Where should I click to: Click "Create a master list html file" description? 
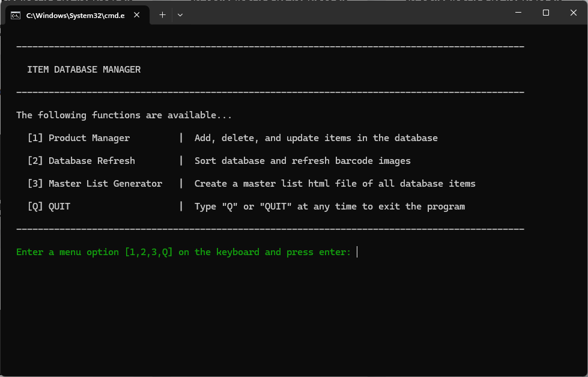[335, 184]
